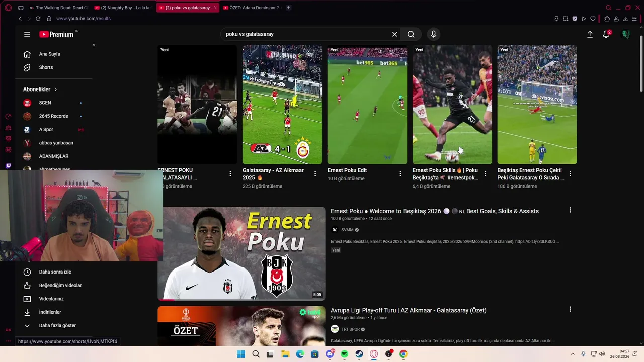644x362 pixels.
Task: Open the Windows Start menu
Action: click(241, 354)
